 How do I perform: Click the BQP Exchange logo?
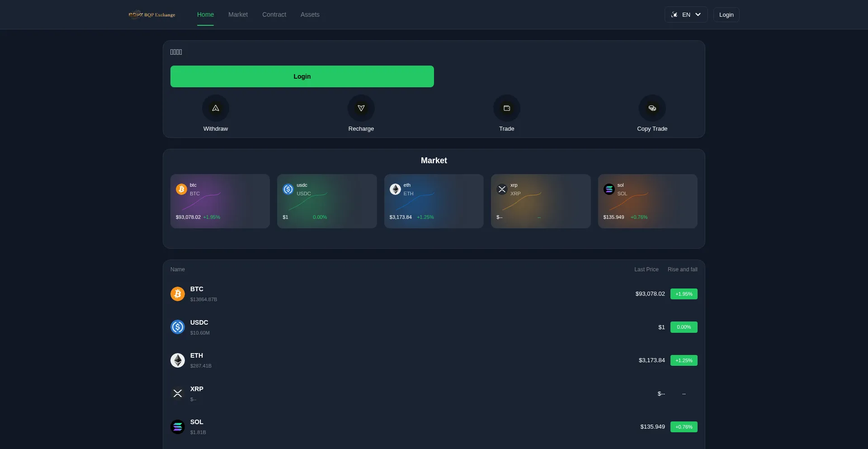click(152, 14)
